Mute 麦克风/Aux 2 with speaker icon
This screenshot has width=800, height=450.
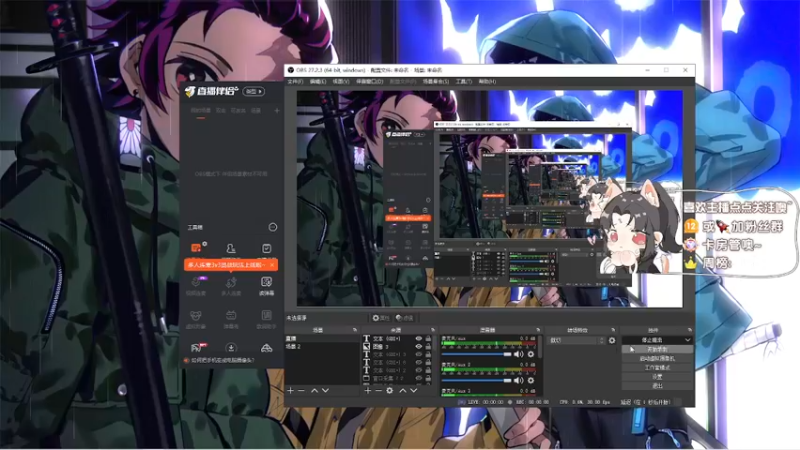pyautogui.click(x=519, y=380)
